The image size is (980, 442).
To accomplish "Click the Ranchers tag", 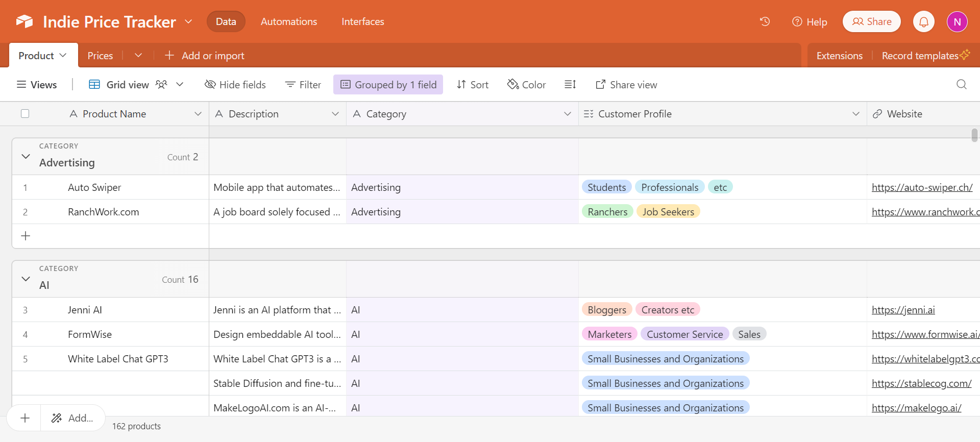I will (x=607, y=212).
